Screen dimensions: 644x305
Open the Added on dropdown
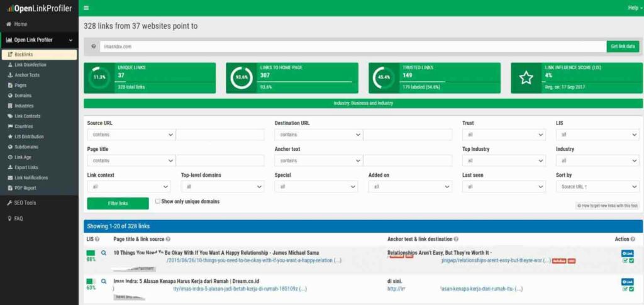click(410, 187)
